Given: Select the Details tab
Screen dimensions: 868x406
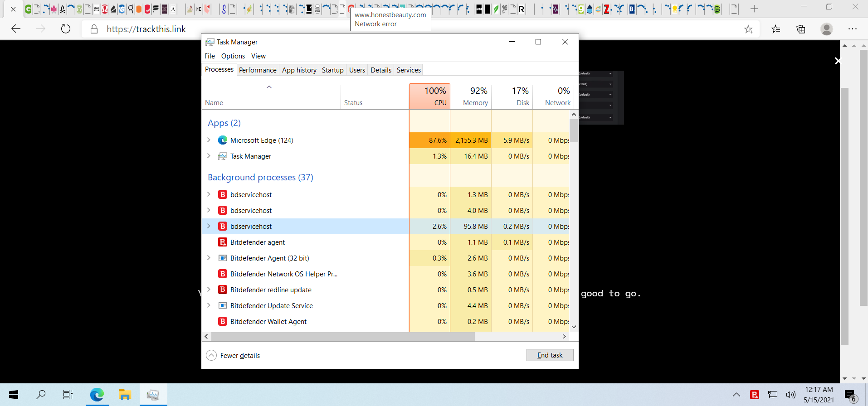Looking at the screenshot, I should 381,70.
